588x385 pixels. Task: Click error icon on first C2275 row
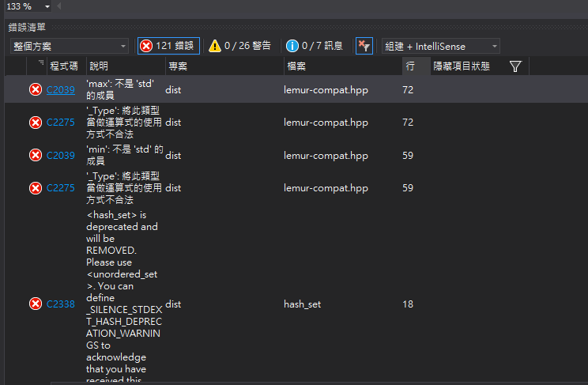click(36, 123)
